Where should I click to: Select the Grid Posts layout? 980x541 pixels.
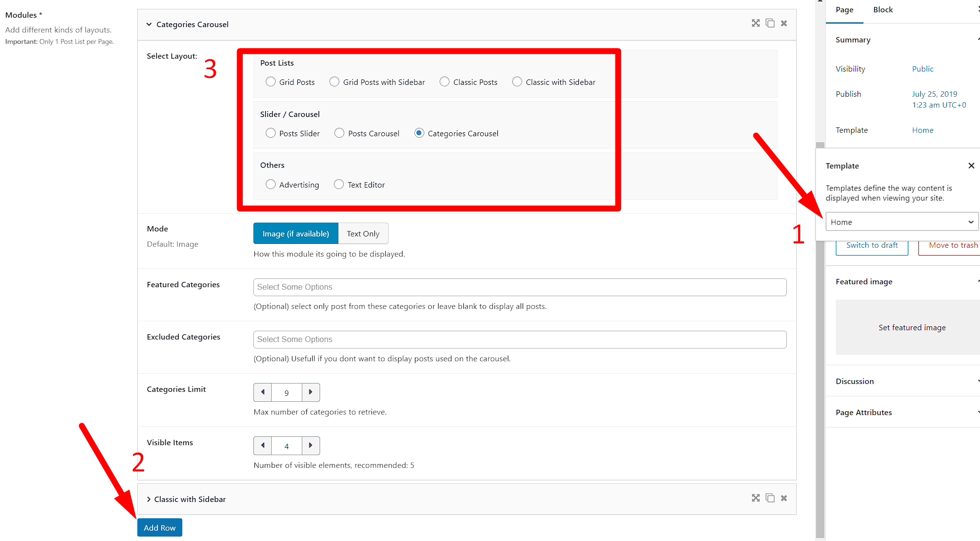click(271, 82)
